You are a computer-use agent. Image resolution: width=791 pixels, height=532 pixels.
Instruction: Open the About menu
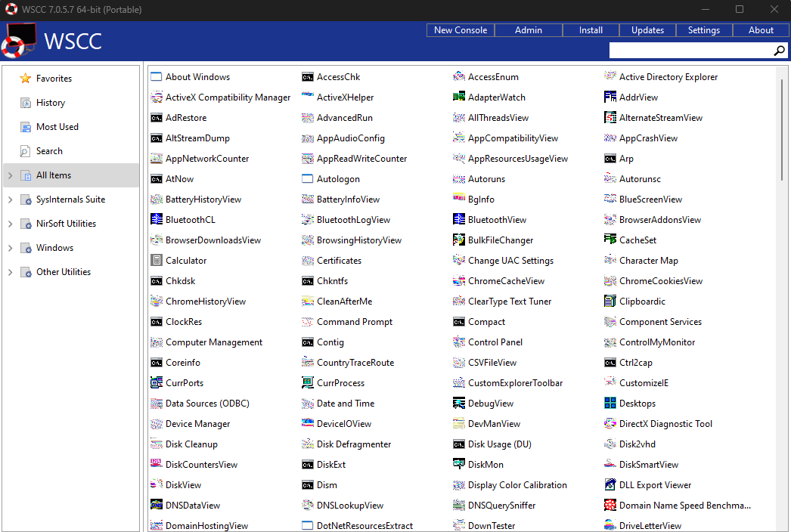pyautogui.click(x=761, y=30)
